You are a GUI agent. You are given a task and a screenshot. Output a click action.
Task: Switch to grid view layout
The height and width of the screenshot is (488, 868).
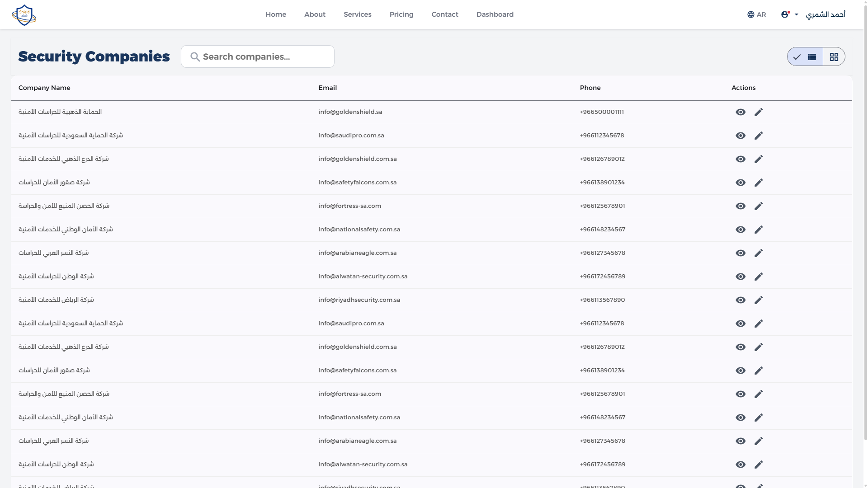point(835,56)
